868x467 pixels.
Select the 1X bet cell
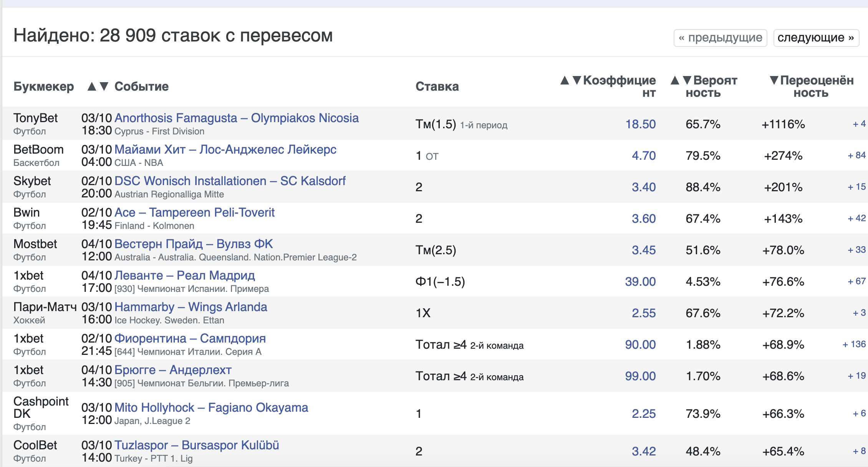pyautogui.click(x=423, y=313)
